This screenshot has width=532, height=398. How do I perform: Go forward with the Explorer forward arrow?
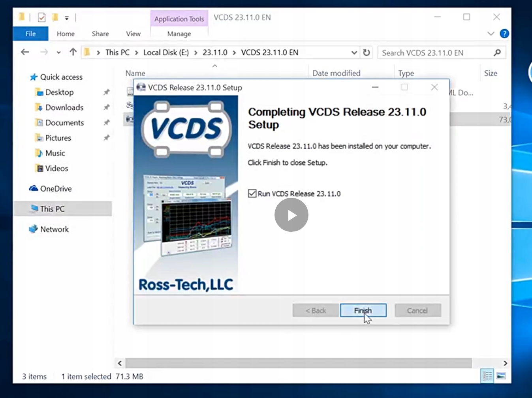coord(44,52)
